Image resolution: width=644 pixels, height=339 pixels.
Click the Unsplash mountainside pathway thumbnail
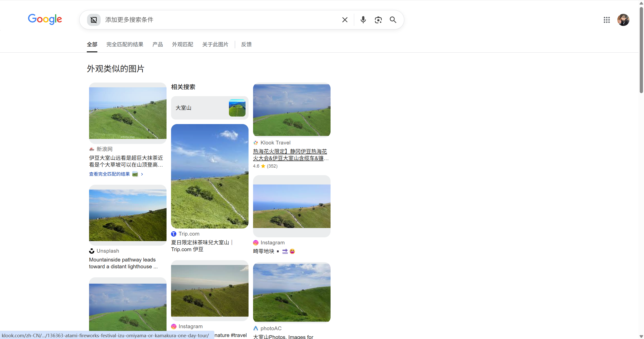click(x=128, y=215)
